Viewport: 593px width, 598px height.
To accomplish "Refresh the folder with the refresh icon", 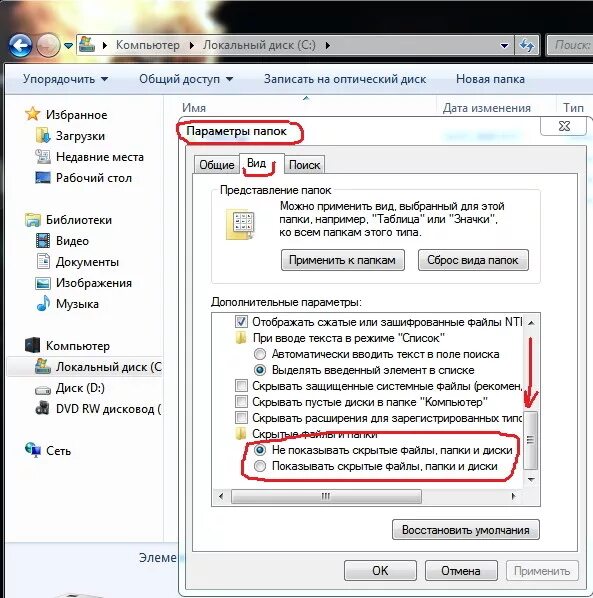I will (527, 45).
